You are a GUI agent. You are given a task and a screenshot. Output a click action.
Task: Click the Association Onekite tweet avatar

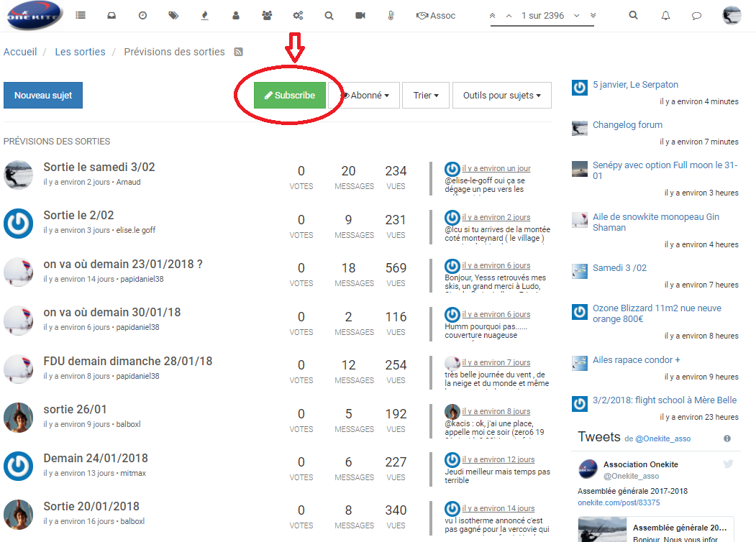(588, 469)
